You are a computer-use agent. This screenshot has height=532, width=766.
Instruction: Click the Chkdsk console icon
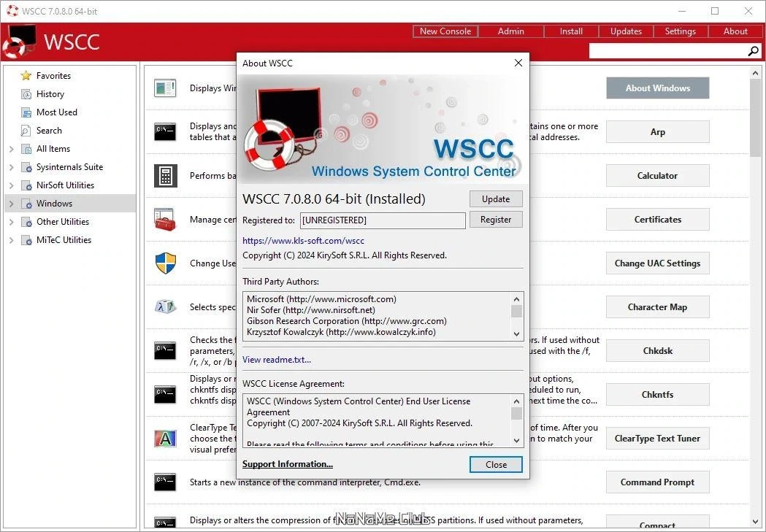tap(165, 350)
